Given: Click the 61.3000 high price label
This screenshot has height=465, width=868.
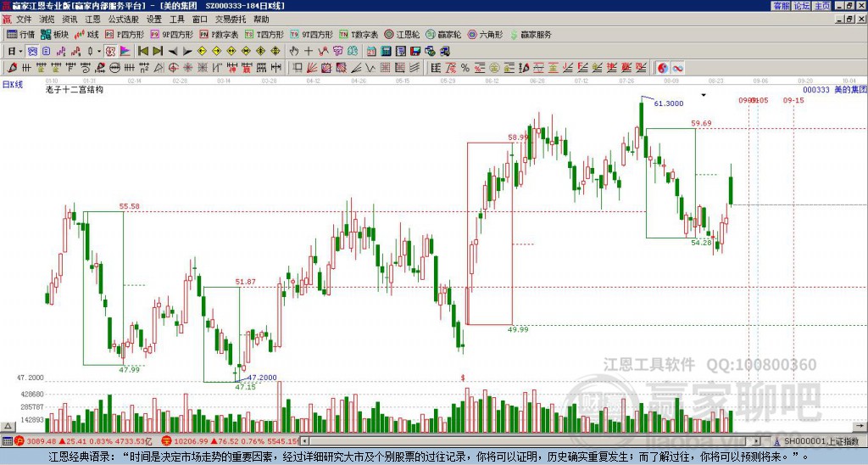Looking at the screenshot, I should (669, 103).
